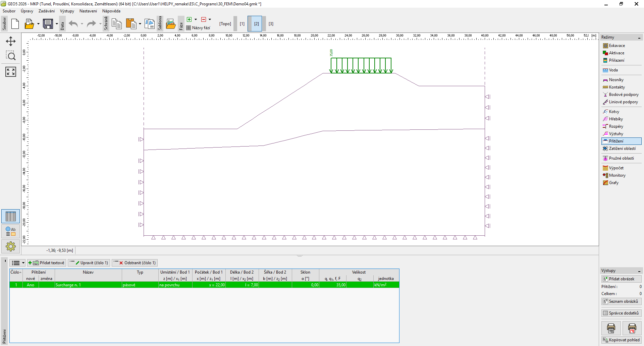Switch to construction stage [3]
This screenshot has width=644, height=346.
tap(271, 24)
